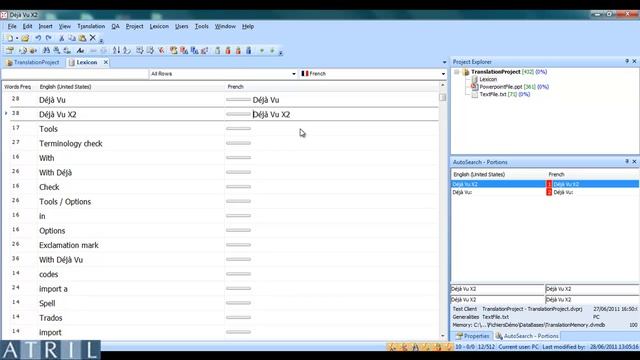Click the Words Freq column header
The width and height of the screenshot is (640, 360).
tap(17, 87)
